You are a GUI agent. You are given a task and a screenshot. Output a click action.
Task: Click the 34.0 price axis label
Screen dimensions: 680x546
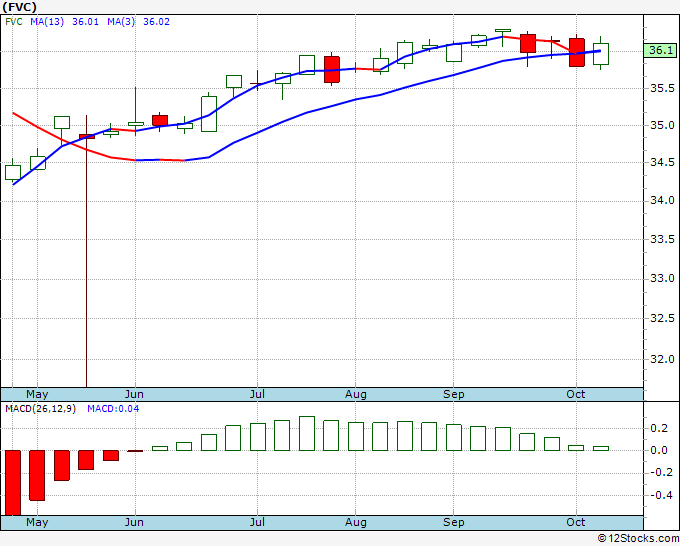(x=662, y=200)
